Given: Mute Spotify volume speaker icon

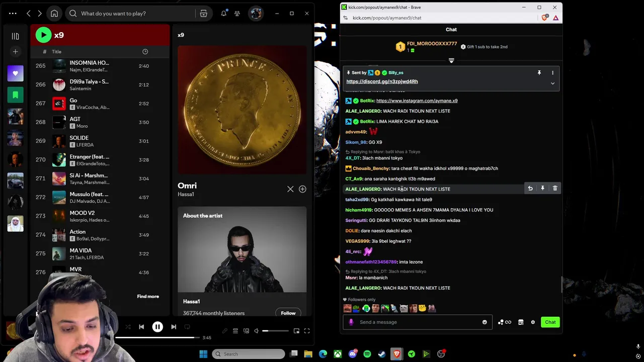Looking at the screenshot, I should point(257,331).
